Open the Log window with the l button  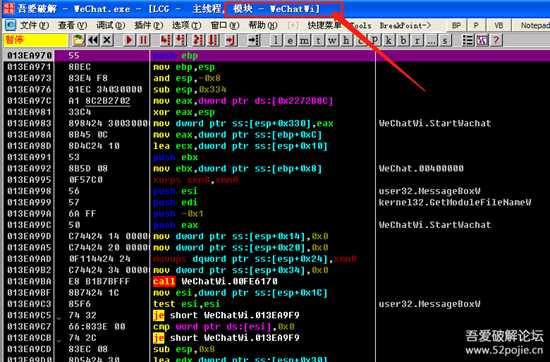click(x=276, y=41)
